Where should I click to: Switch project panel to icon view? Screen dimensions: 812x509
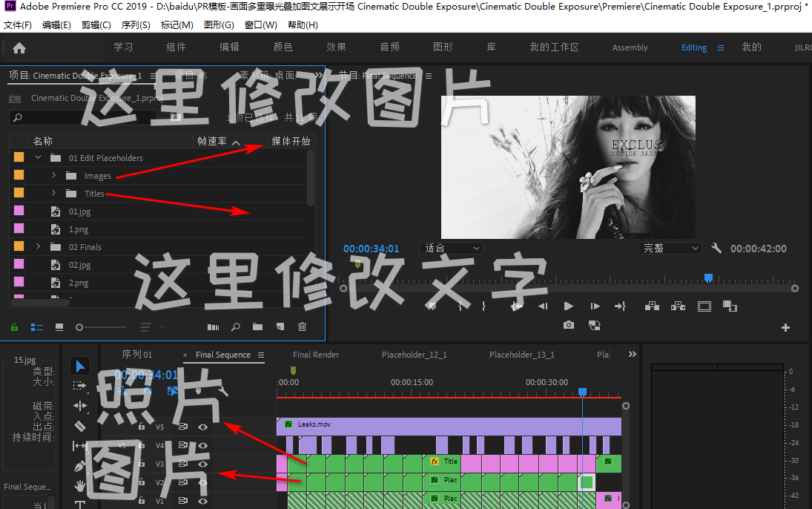[x=59, y=327]
